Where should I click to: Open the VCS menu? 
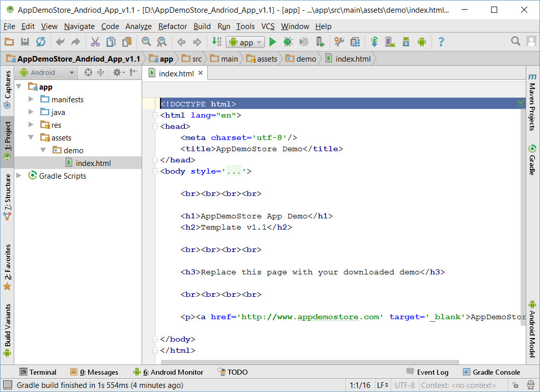(x=268, y=26)
